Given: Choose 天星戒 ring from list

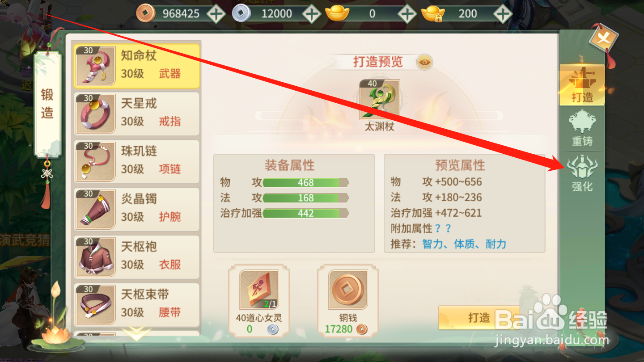Looking at the screenshot, I should [136, 114].
